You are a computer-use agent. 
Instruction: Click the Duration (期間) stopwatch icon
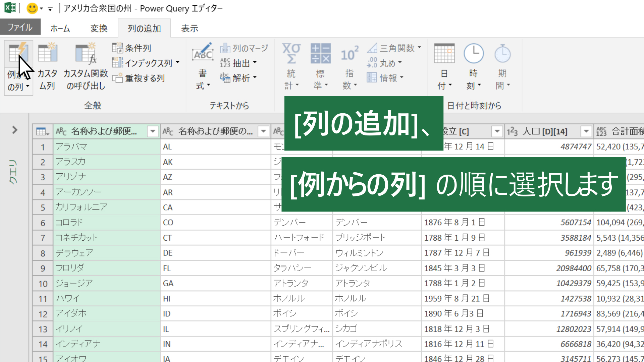502,54
